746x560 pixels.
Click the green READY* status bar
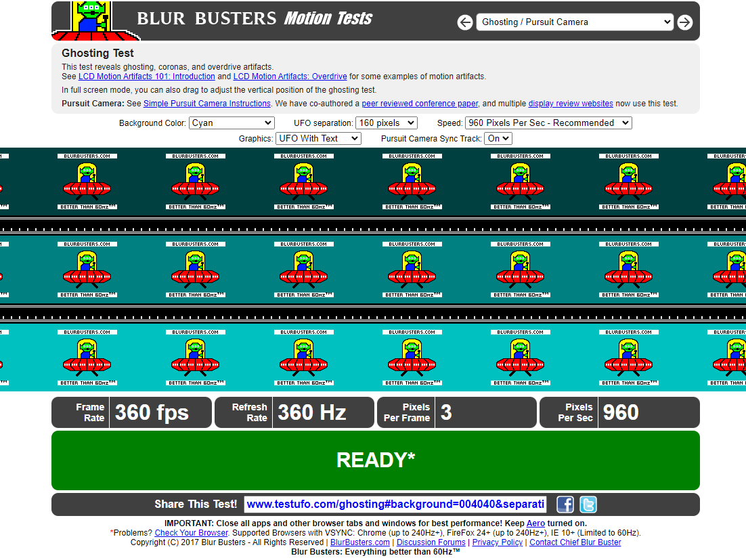pyautogui.click(x=376, y=460)
